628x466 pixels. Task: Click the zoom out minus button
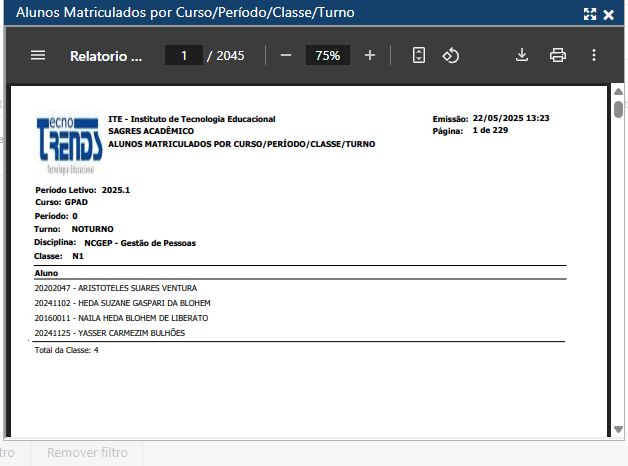click(286, 56)
